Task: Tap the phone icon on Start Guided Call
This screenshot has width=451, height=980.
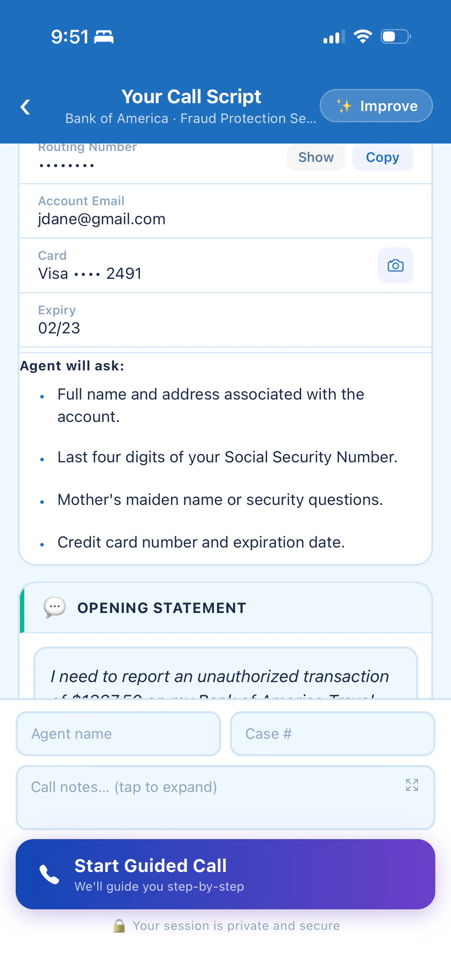Action: [49, 874]
